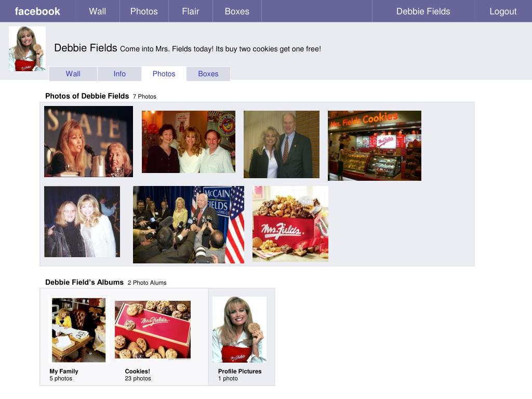This screenshot has width=532, height=399.
Task: Switch to the Wall profile tab
Action: click(73, 74)
